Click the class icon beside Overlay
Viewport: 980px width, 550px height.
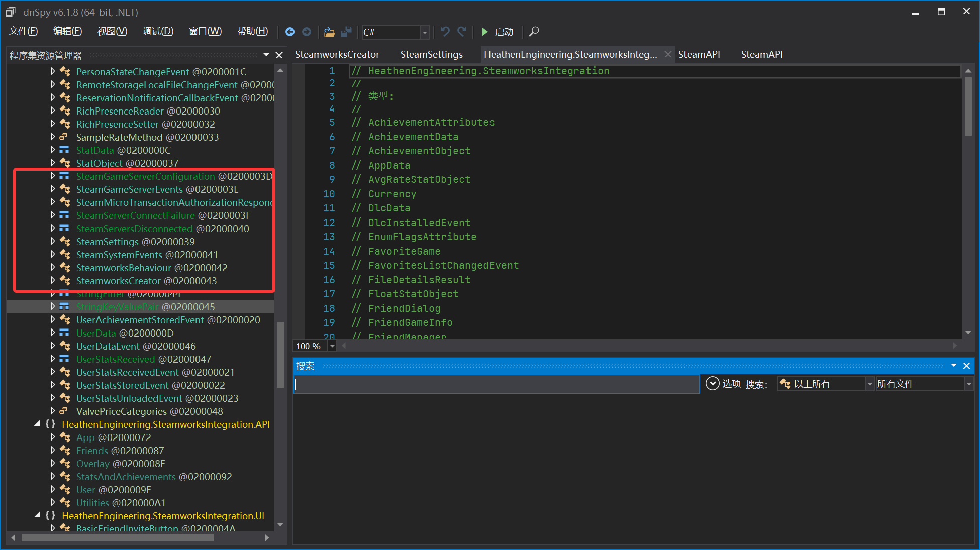point(65,464)
